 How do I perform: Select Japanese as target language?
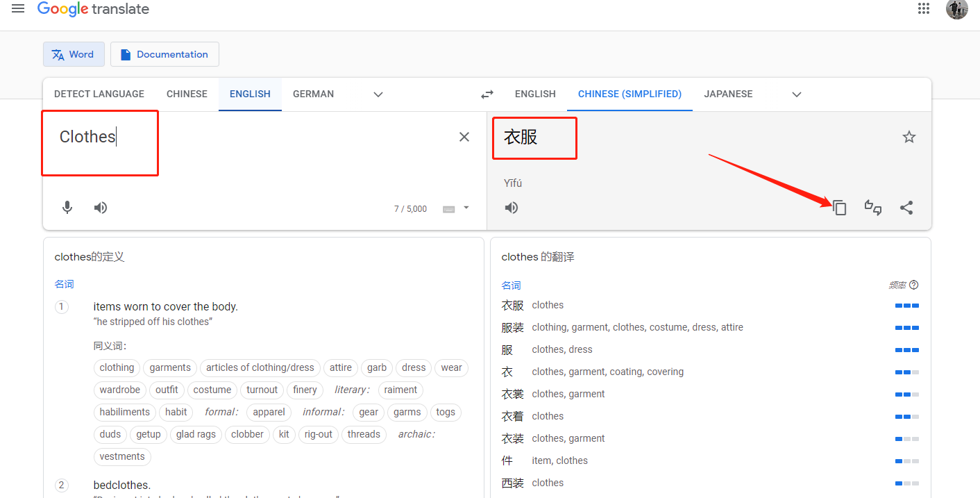[x=728, y=94]
